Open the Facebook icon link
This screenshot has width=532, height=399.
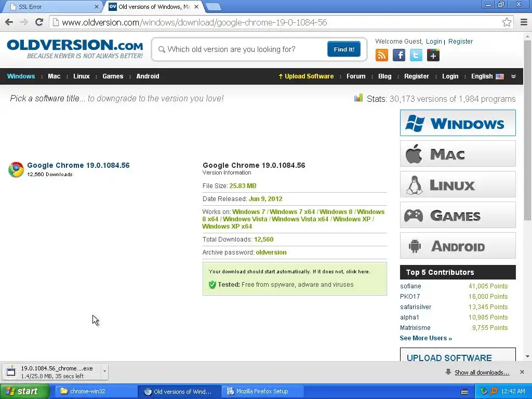click(398, 55)
